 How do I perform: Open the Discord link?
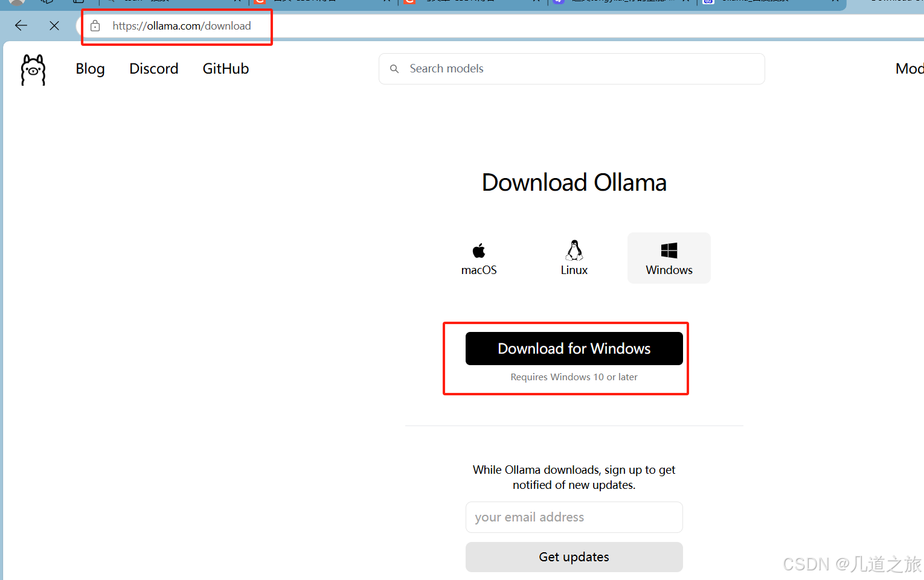154,69
